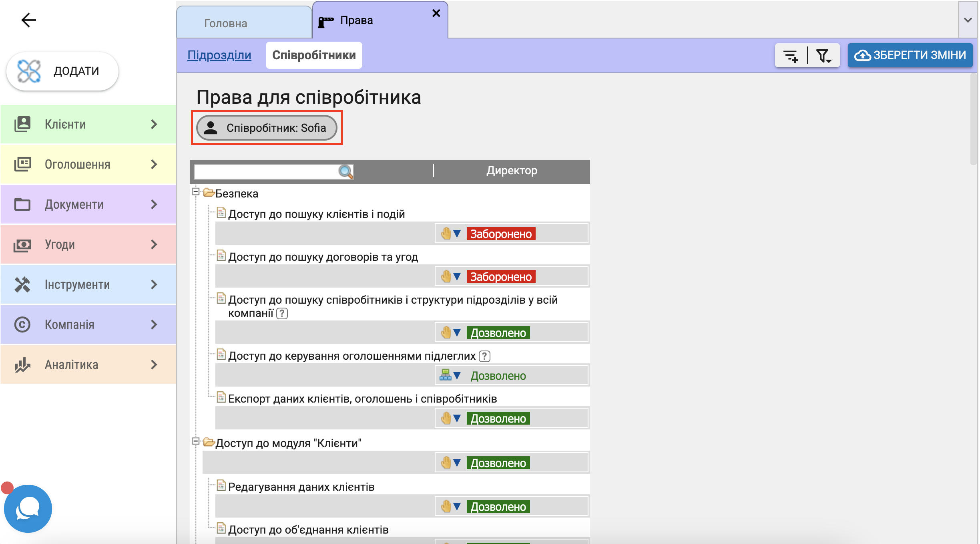Click the folder icon of Доступ до модуля Клієнти
The height and width of the screenshot is (544, 980).
point(209,442)
